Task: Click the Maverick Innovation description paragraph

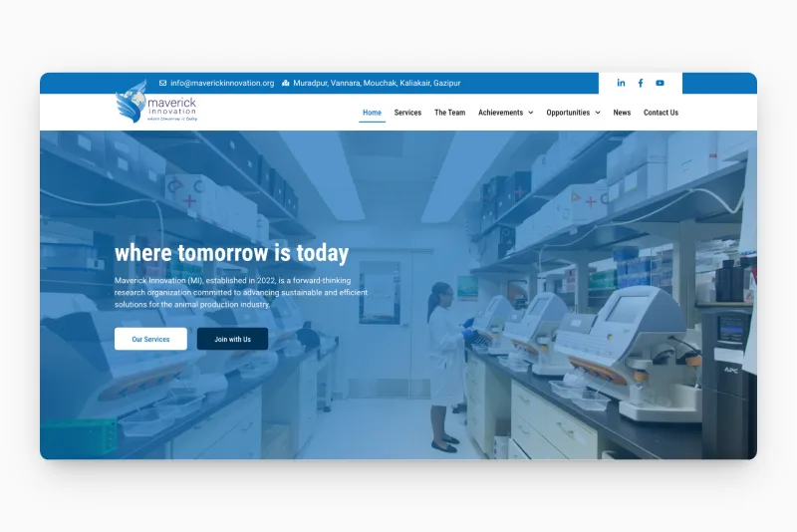Action: point(241,292)
